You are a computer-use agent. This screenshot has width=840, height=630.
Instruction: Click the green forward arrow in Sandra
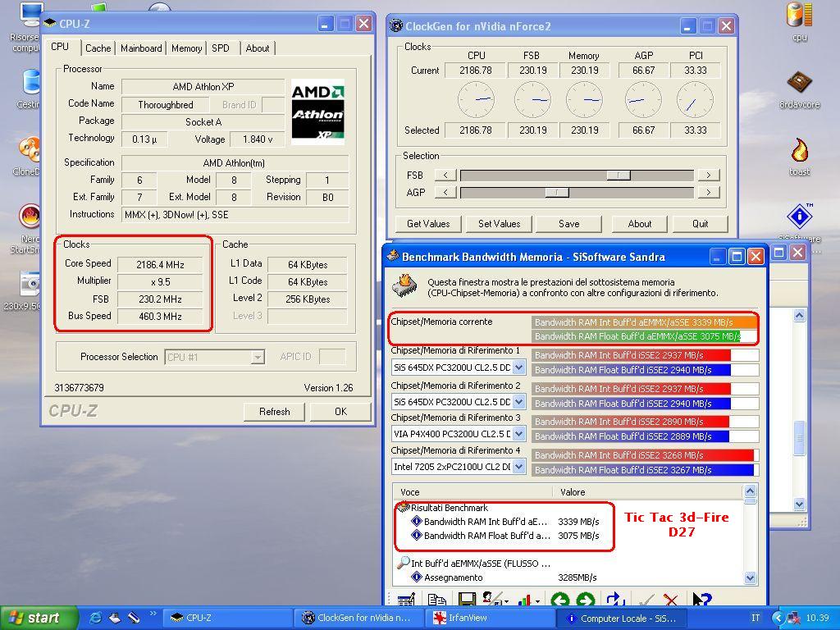tap(585, 600)
